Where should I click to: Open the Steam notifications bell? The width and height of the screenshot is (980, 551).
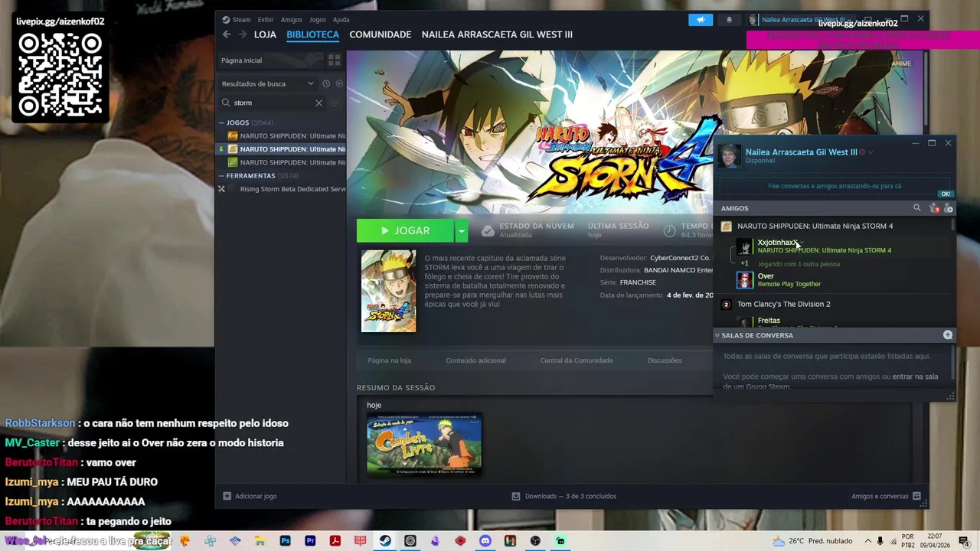pos(729,20)
